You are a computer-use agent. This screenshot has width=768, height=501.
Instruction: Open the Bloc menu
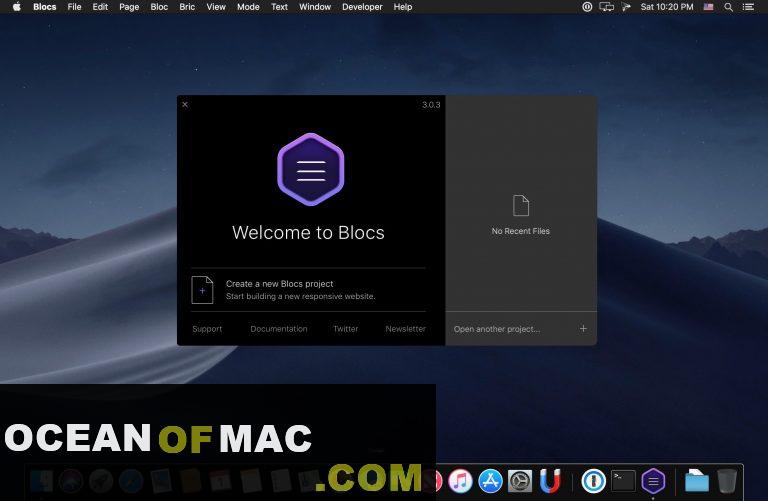[159, 7]
